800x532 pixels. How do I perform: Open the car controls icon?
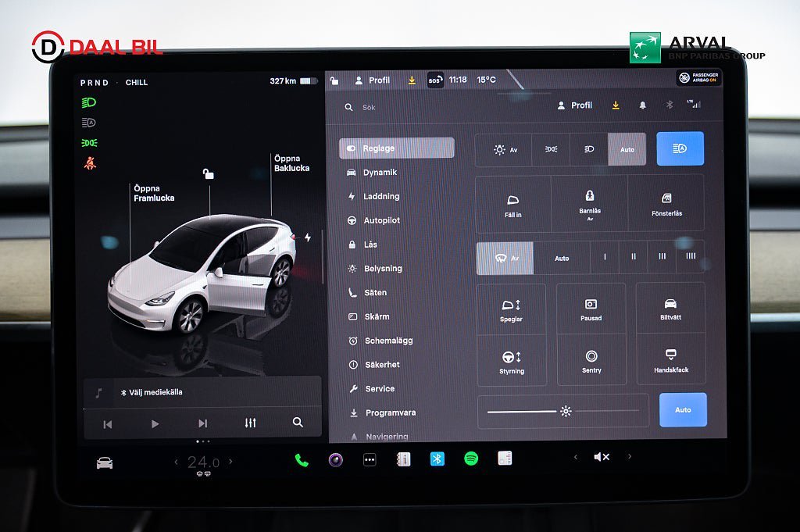105,462
